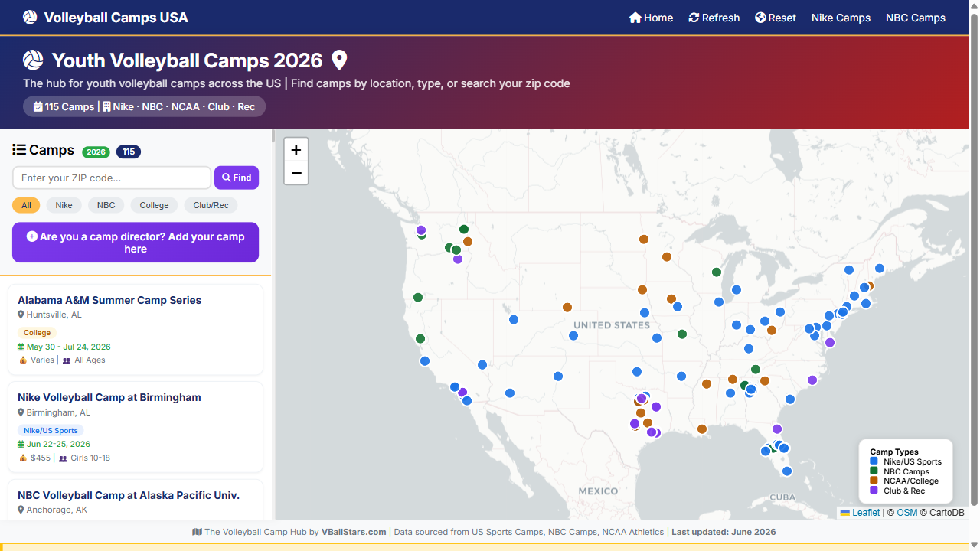980x551 pixels.
Task: Click the Volleyball Camps USA brand title
Action: [116, 17]
